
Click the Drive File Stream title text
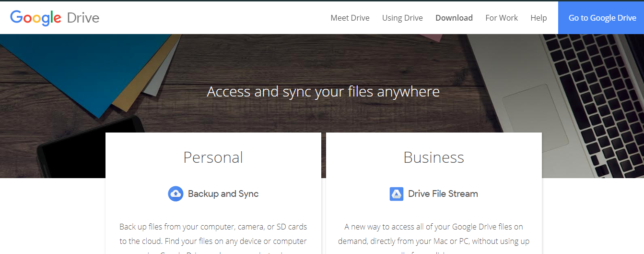point(443,194)
